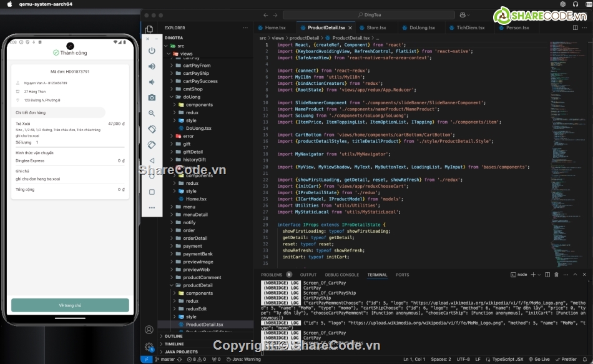Take emulator screenshot with camera icon
The height and width of the screenshot is (364, 593).
coord(152,97)
